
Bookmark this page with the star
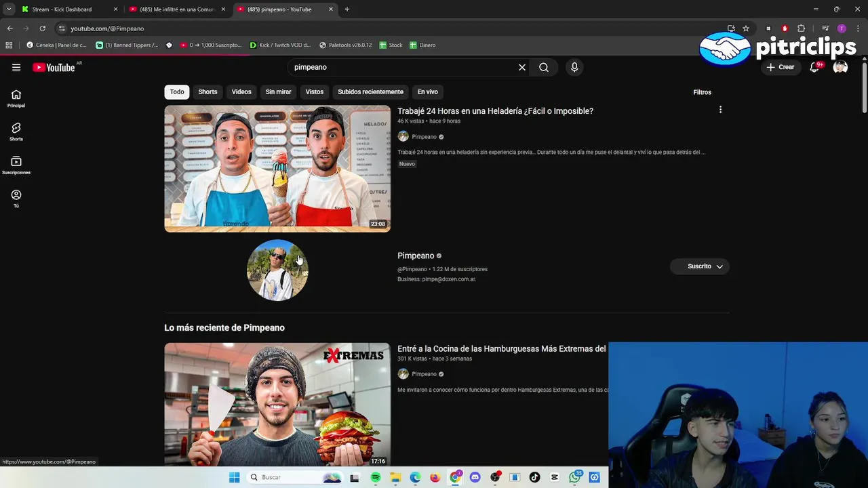tap(746, 28)
